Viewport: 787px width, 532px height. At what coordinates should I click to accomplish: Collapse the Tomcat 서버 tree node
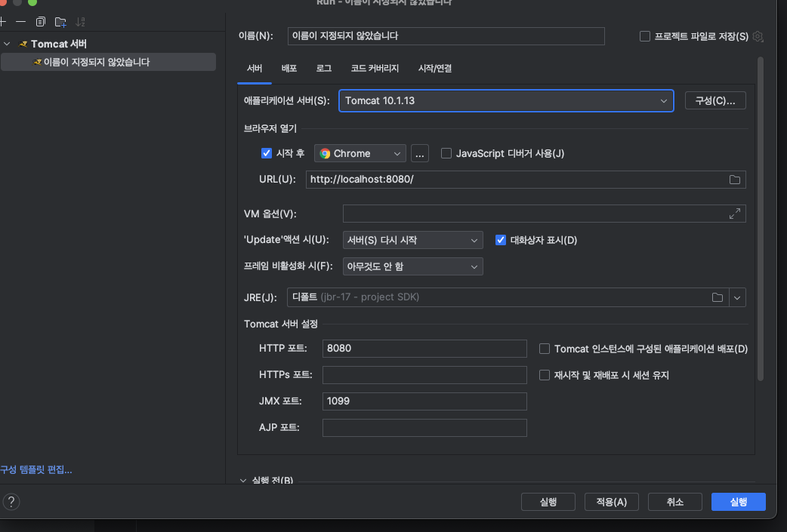(7, 44)
